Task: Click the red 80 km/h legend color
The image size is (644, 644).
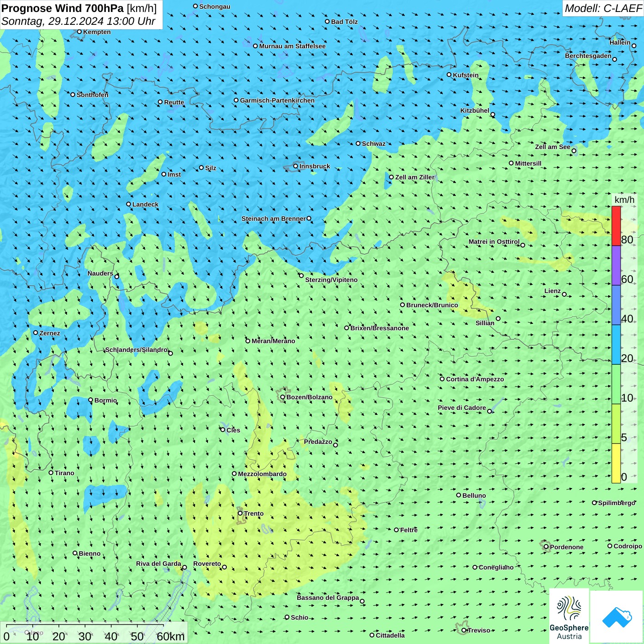Action: coord(616,226)
